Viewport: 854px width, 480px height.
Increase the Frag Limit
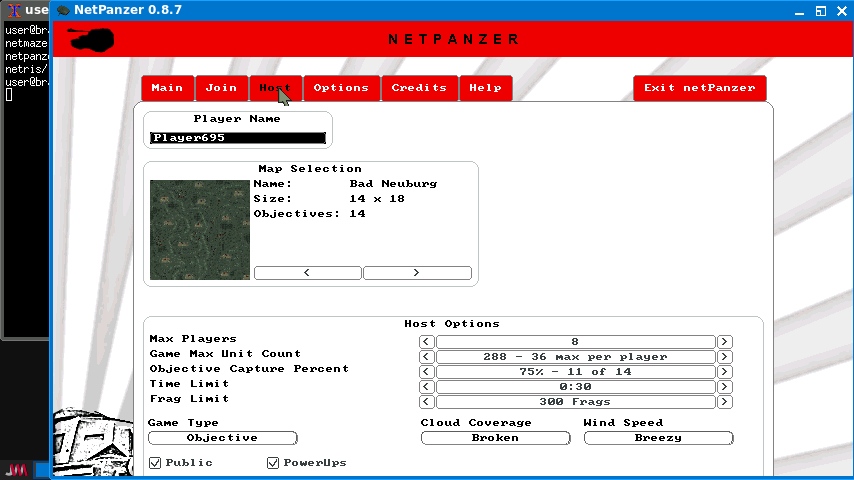pos(724,402)
